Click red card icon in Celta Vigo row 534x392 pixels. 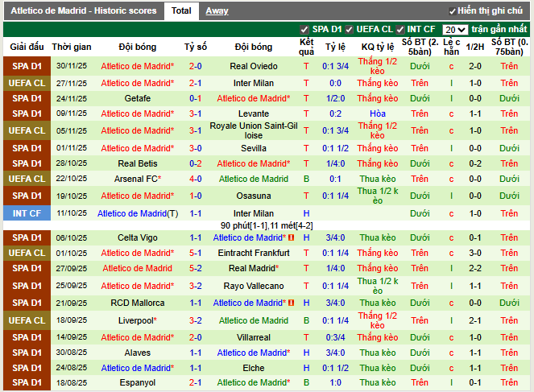pos(292,237)
